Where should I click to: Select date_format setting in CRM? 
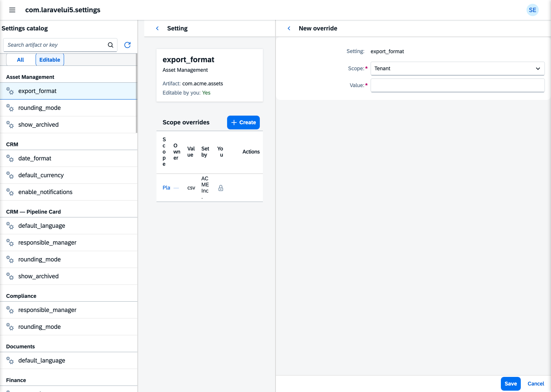pos(68,158)
